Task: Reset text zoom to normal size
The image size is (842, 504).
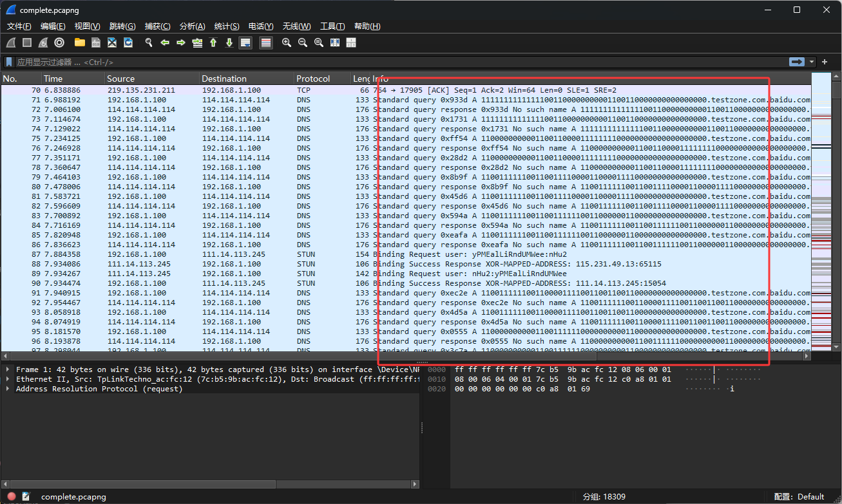Action: coord(319,42)
